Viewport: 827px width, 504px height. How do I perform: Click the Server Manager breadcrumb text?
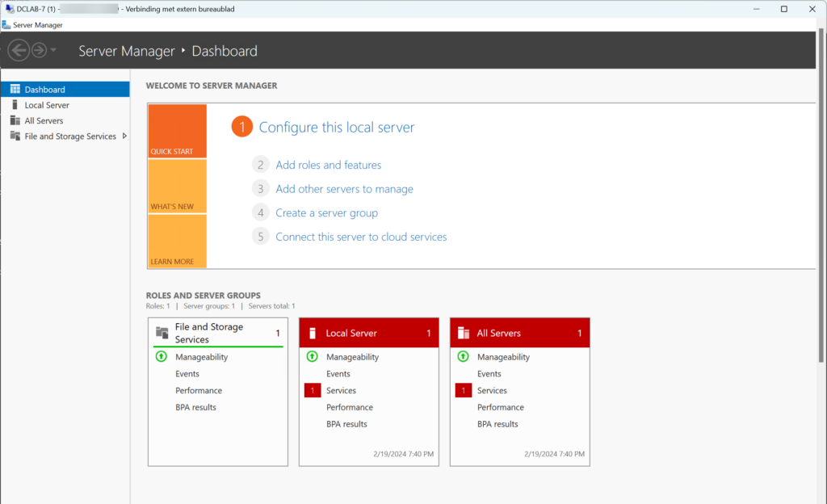click(x=126, y=51)
